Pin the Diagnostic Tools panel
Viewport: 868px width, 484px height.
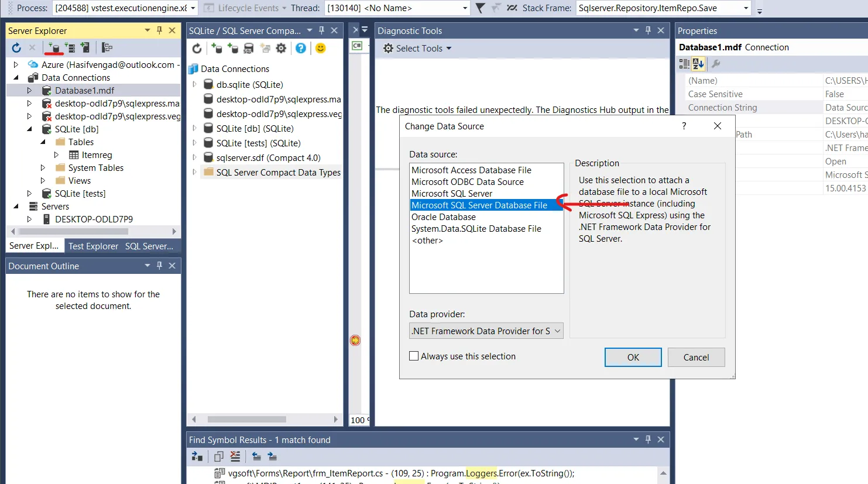pos(648,30)
